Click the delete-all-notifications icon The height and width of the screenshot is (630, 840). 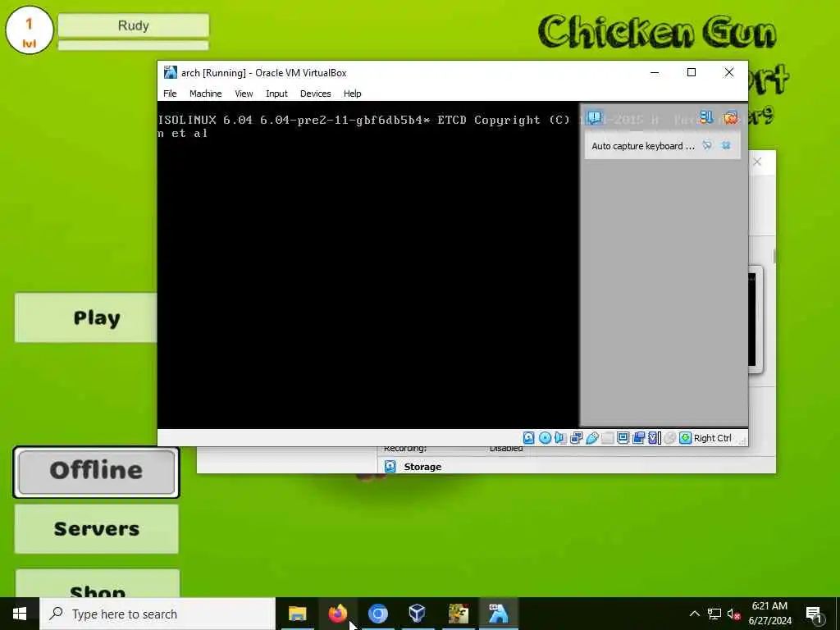coord(730,117)
